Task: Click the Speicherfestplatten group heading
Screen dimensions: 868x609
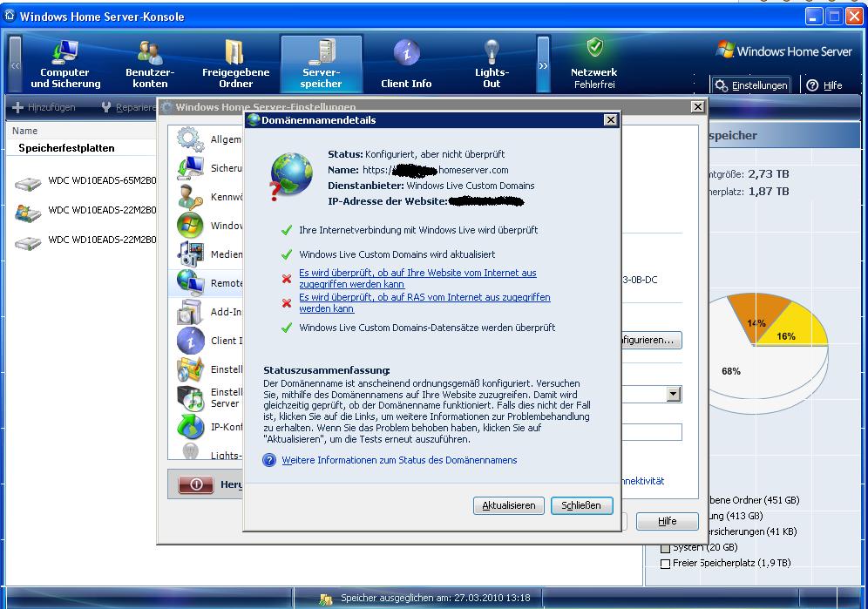Action: tap(66, 148)
